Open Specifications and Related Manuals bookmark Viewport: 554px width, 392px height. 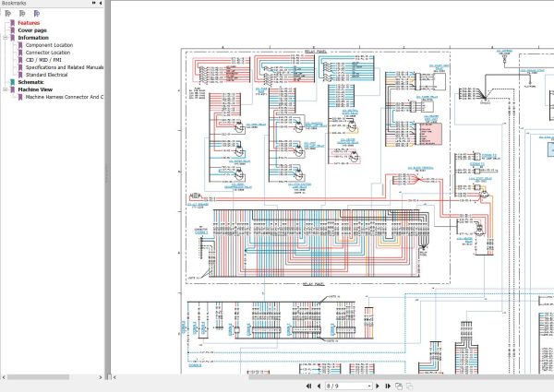[x=65, y=67]
